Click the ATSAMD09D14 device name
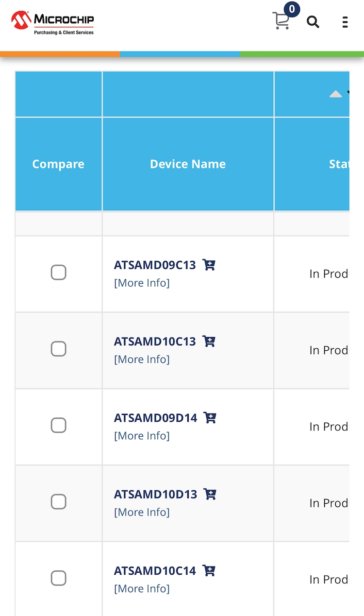Viewport: 364px width, 616px height. pos(155,418)
